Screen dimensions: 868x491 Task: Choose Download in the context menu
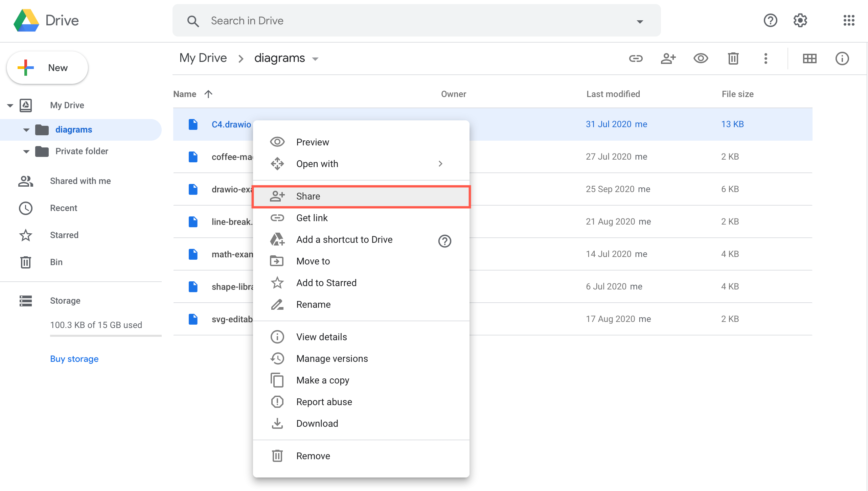pos(317,423)
